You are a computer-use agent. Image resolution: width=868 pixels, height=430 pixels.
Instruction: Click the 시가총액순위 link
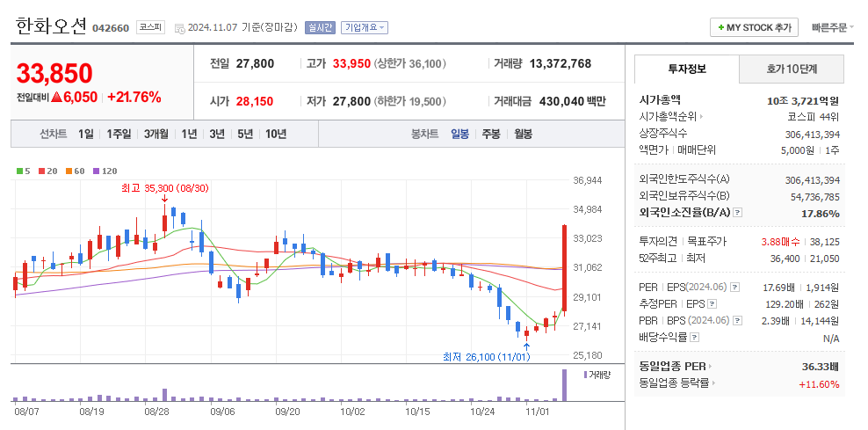pyautogui.click(x=669, y=117)
